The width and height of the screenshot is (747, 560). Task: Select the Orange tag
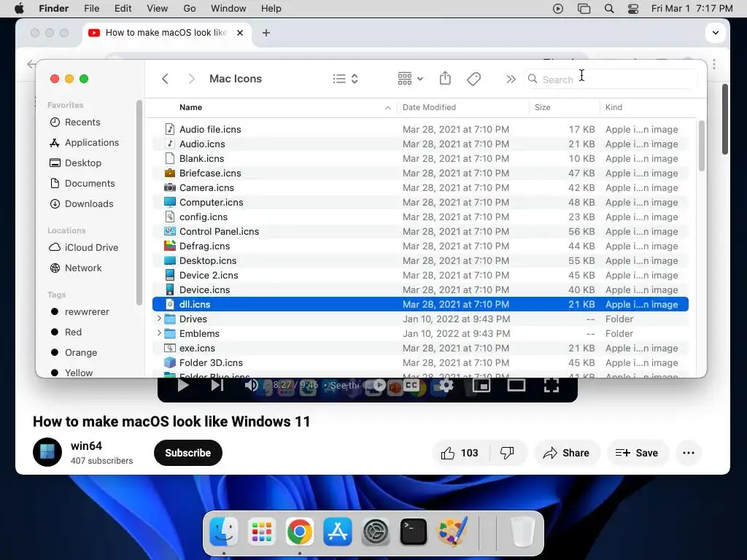74,353
